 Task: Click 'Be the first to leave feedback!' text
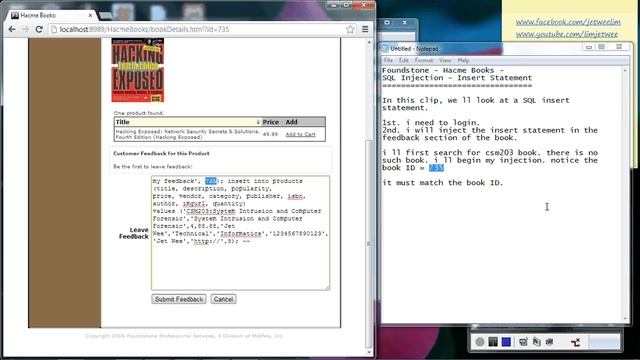[152, 167]
